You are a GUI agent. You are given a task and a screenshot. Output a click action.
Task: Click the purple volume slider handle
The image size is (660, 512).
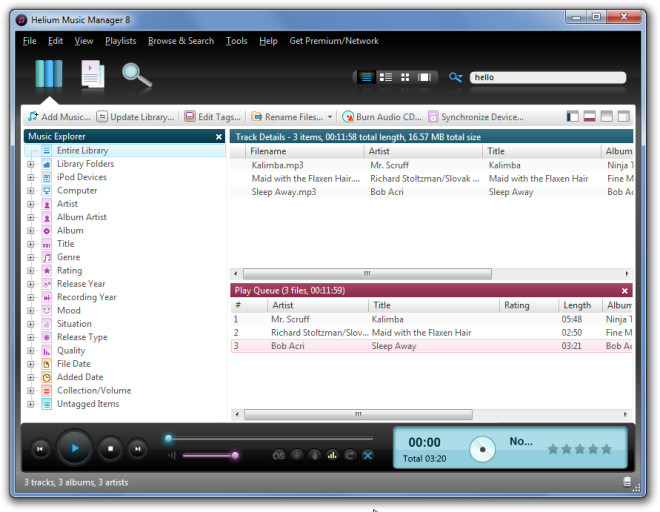(x=235, y=455)
